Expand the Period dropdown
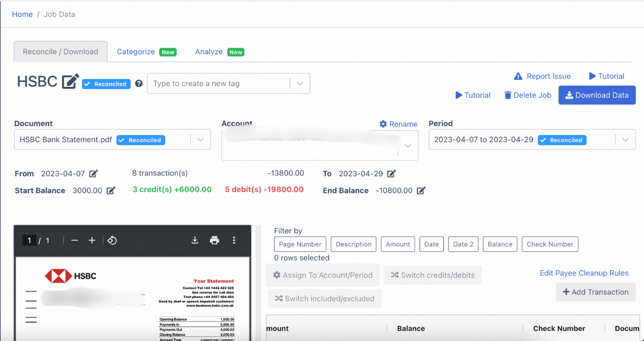The width and height of the screenshot is (644, 341). [x=625, y=140]
